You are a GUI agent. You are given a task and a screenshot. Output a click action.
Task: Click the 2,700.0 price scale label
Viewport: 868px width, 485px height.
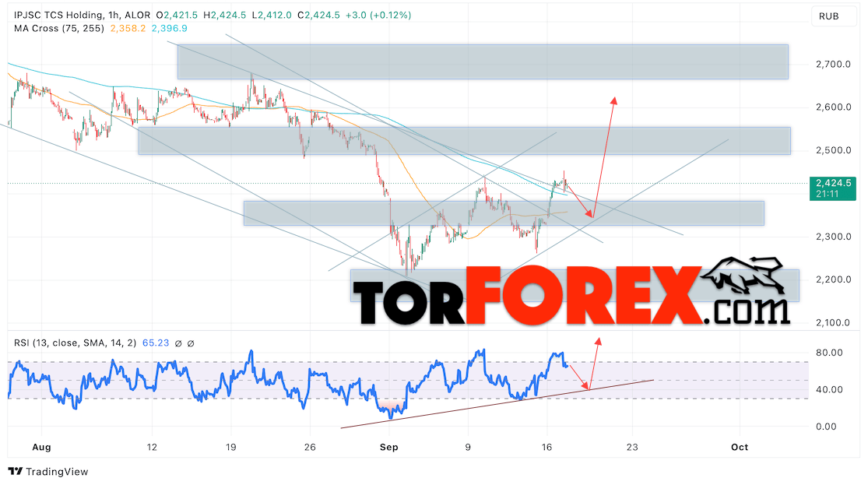(835, 64)
